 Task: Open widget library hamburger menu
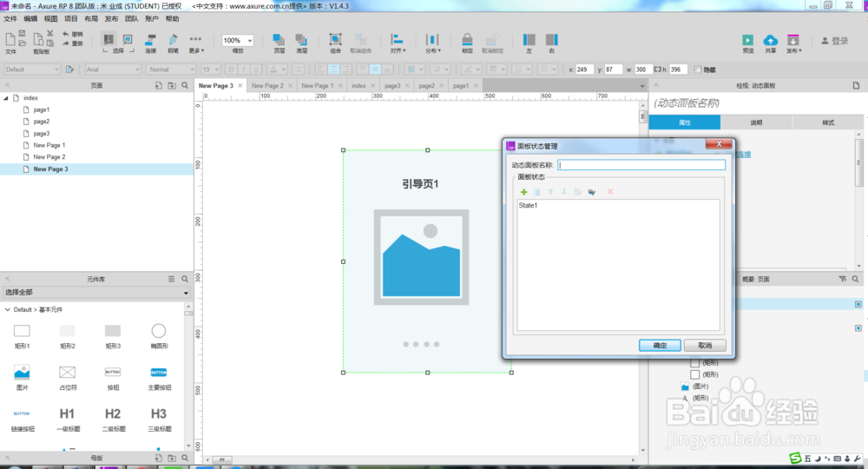pos(172,279)
